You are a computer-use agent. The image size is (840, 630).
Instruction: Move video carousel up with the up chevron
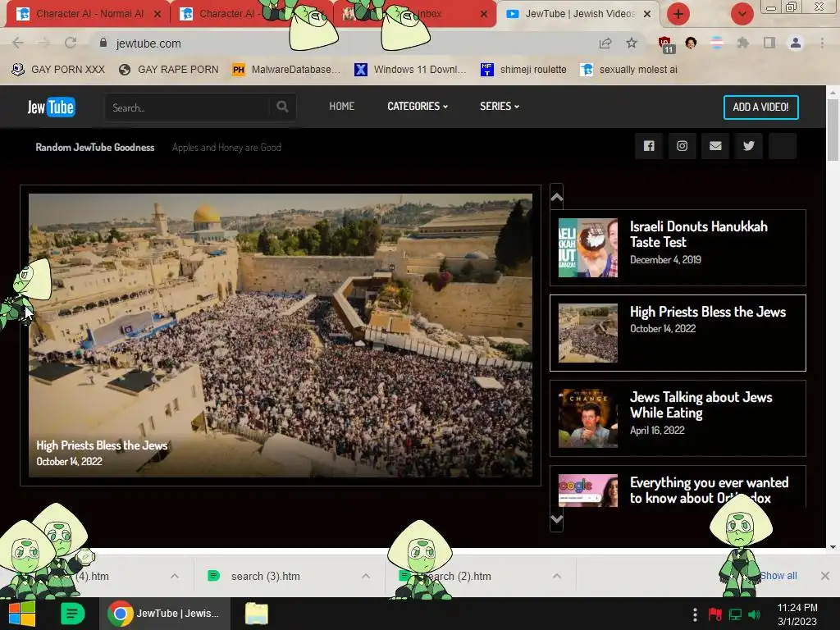point(557,197)
